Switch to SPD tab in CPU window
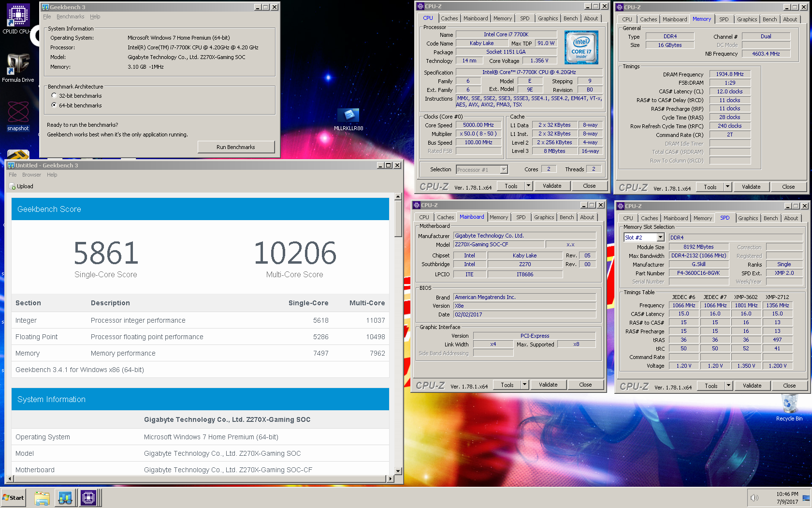Image resolution: width=812 pixels, height=508 pixels. click(x=524, y=18)
